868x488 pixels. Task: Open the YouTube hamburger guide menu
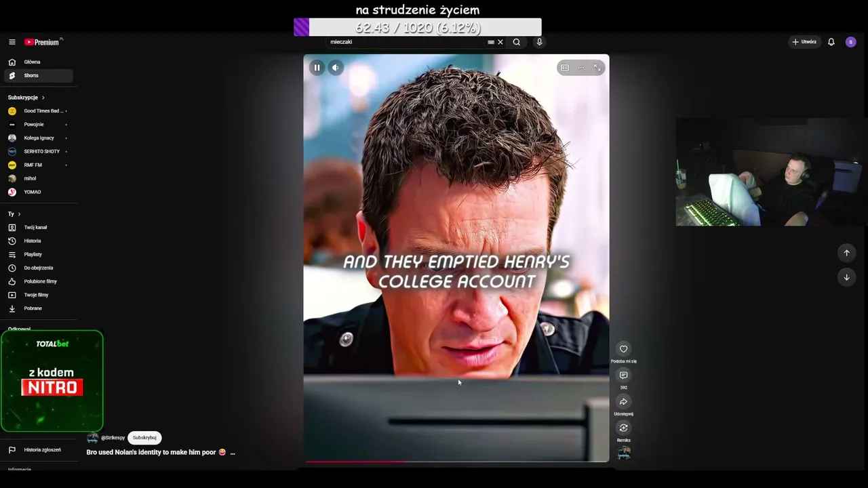click(12, 42)
